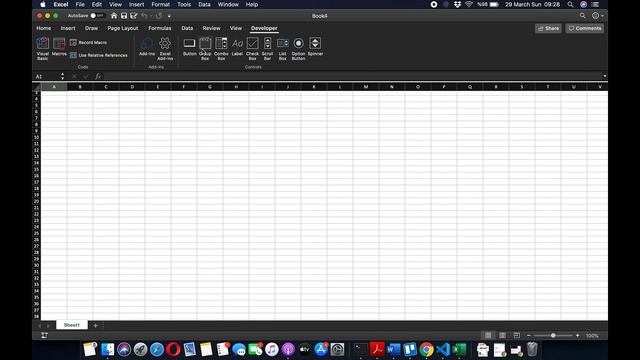Open Excel Add-ins gear
The width and height of the screenshot is (640, 360).
pyautogui.click(x=165, y=48)
